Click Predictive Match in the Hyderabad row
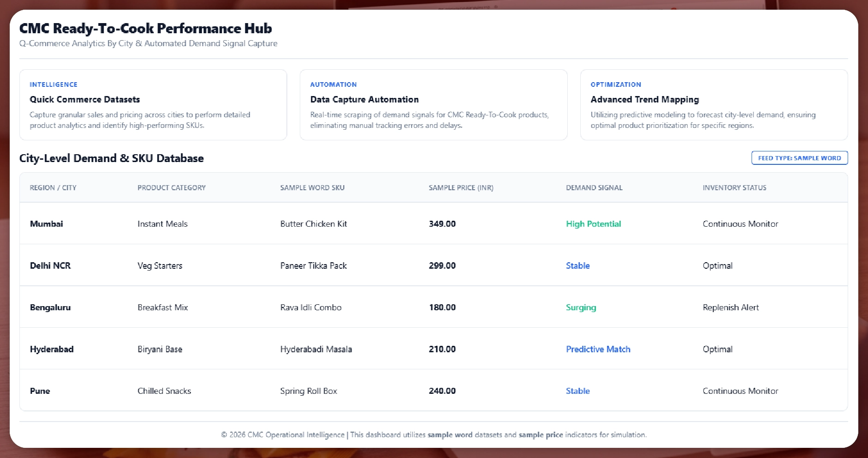Image resolution: width=868 pixels, height=458 pixels. tap(598, 350)
